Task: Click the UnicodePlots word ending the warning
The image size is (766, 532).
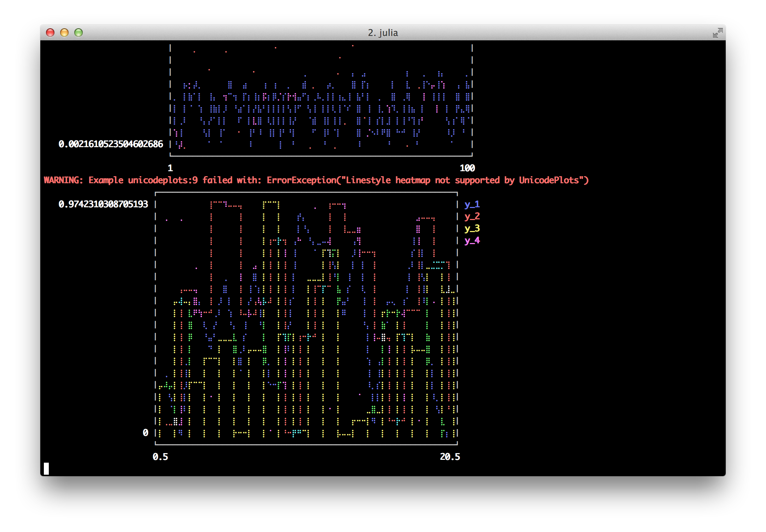Action: coord(549,180)
